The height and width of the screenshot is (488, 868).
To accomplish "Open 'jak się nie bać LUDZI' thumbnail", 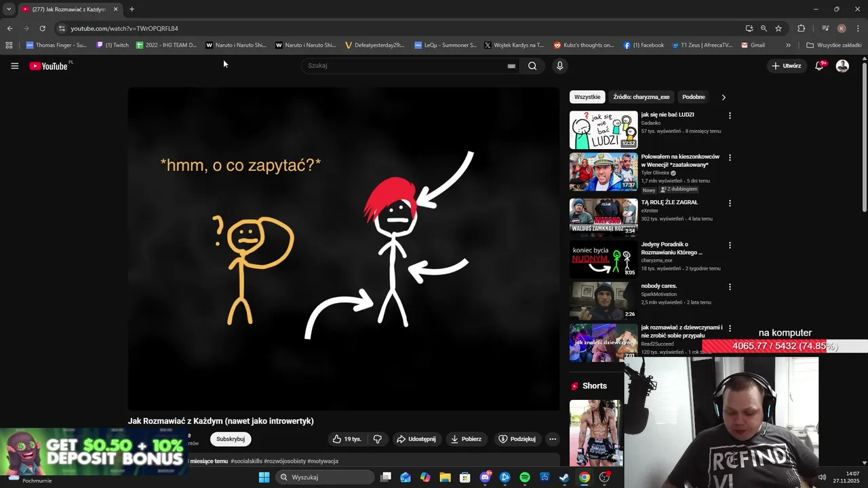I will (604, 129).
